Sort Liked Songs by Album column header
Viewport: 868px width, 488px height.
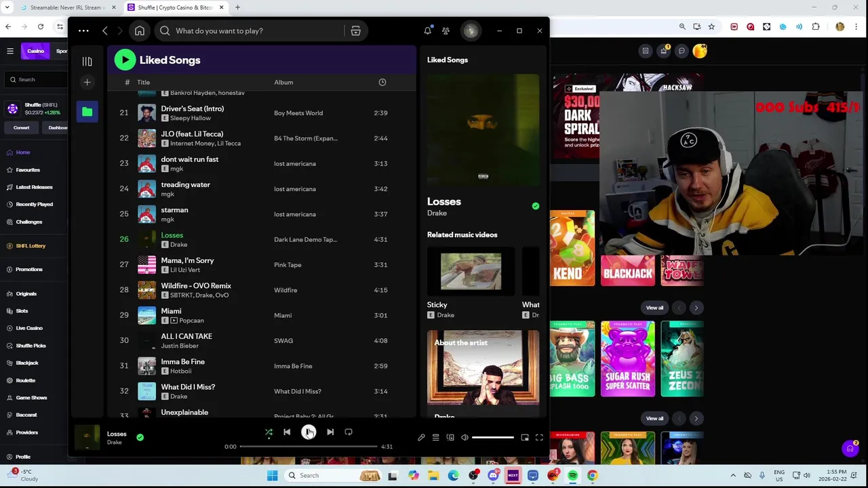tap(283, 82)
